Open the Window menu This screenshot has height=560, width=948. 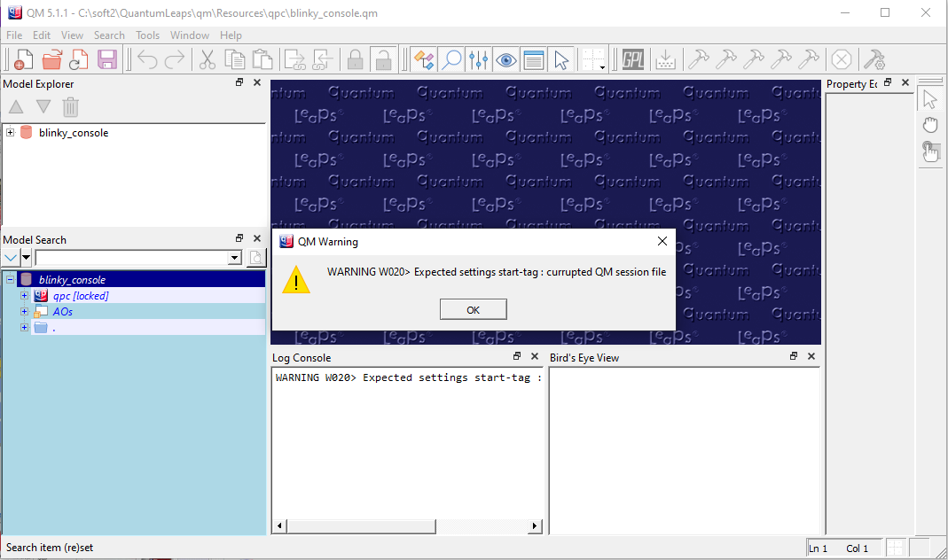click(x=190, y=35)
